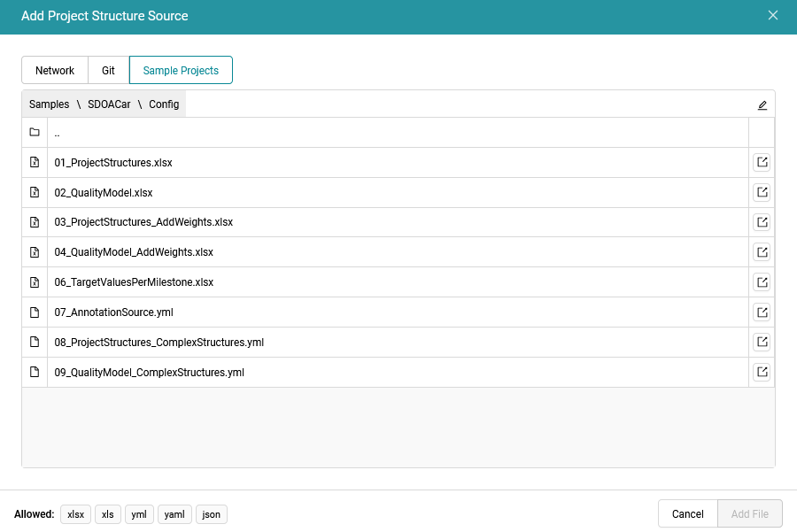Screen dimensions: 797x532
Task: Open external link for 08_ProjectStructures_ComplexStructures.yml
Action: coord(762,342)
